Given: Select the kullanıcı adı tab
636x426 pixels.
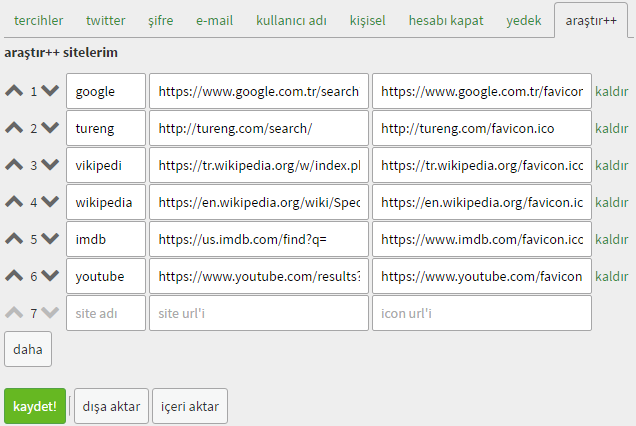Looking at the screenshot, I should coord(291,20).
